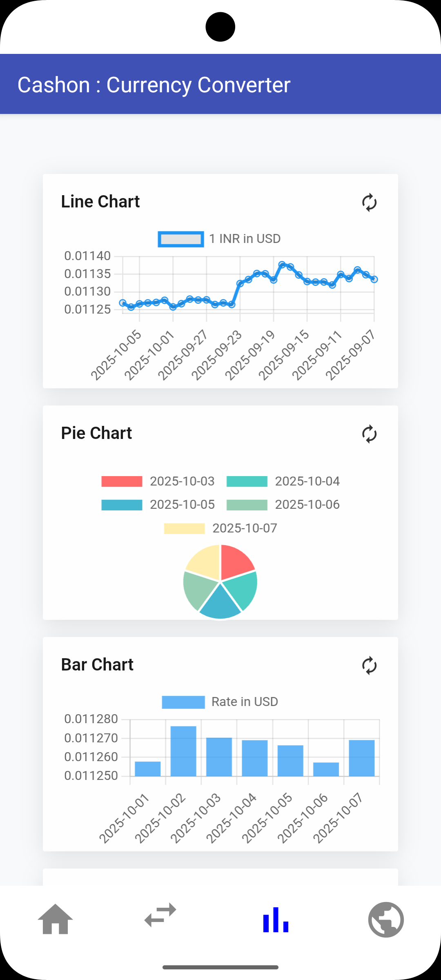Select the bar chart statistics tab
Image resolution: width=441 pixels, height=980 pixels.
coord(276,920)
